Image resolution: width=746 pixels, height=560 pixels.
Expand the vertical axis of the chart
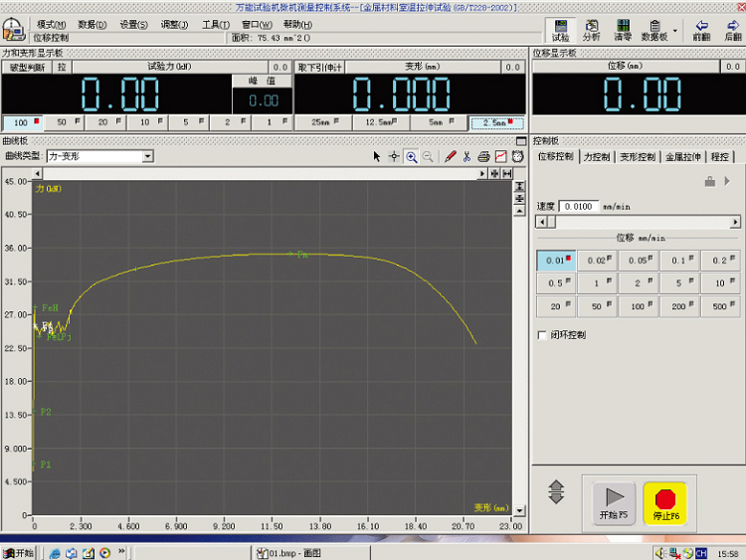pyautogui.click(x=519, y=186)
